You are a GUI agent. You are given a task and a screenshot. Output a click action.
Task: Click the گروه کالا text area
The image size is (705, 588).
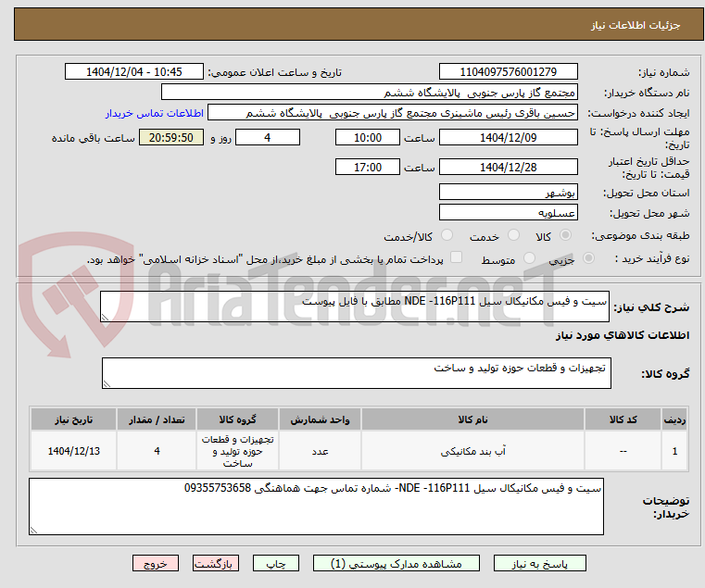pos(357,373)
